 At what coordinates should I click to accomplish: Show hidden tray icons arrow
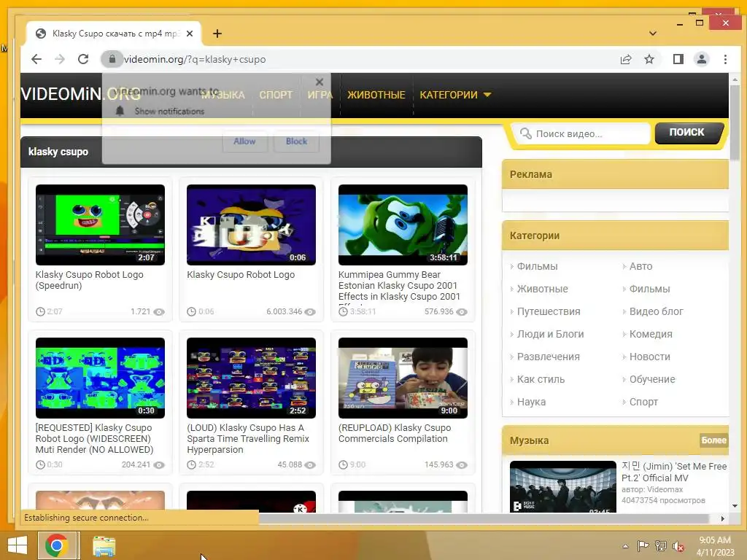tap(625, 546)
